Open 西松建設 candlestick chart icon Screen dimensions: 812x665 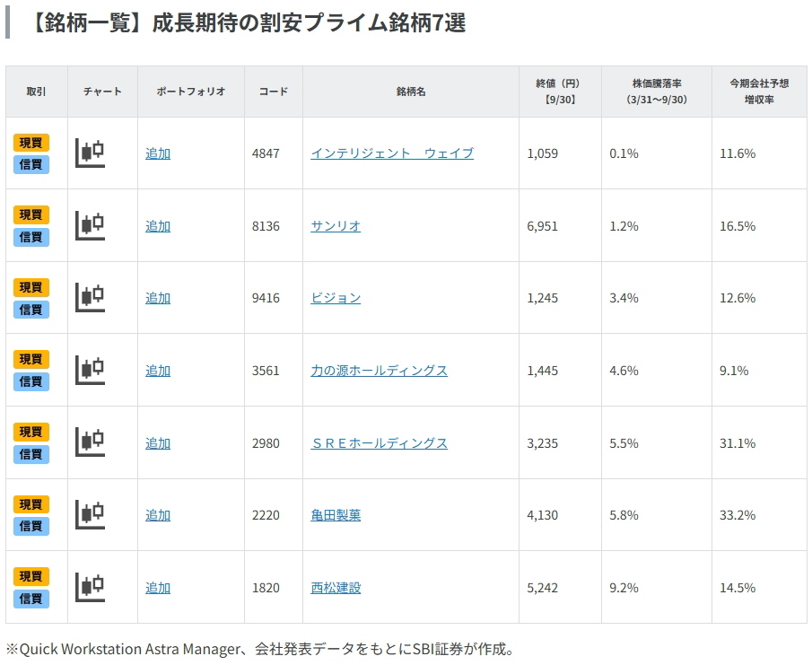[x=90, y=587]
